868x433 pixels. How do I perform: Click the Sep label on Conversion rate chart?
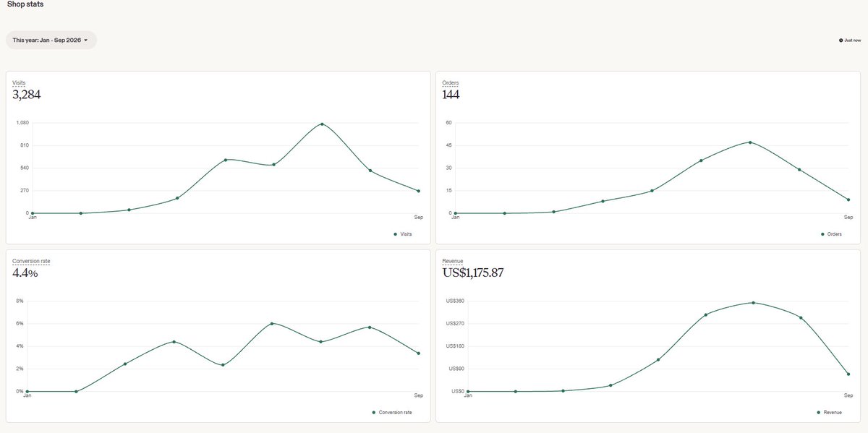click(x=418, y=395)
